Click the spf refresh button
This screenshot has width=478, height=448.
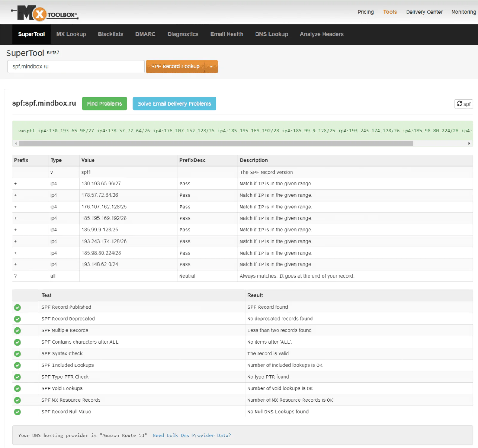pyautogui.click(x=463, y=104)
